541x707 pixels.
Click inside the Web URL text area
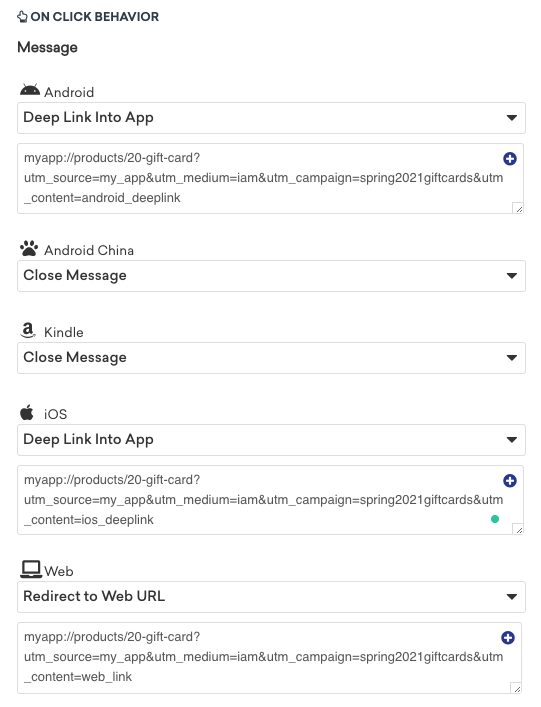pyautogui.click(x=270, y=658)
